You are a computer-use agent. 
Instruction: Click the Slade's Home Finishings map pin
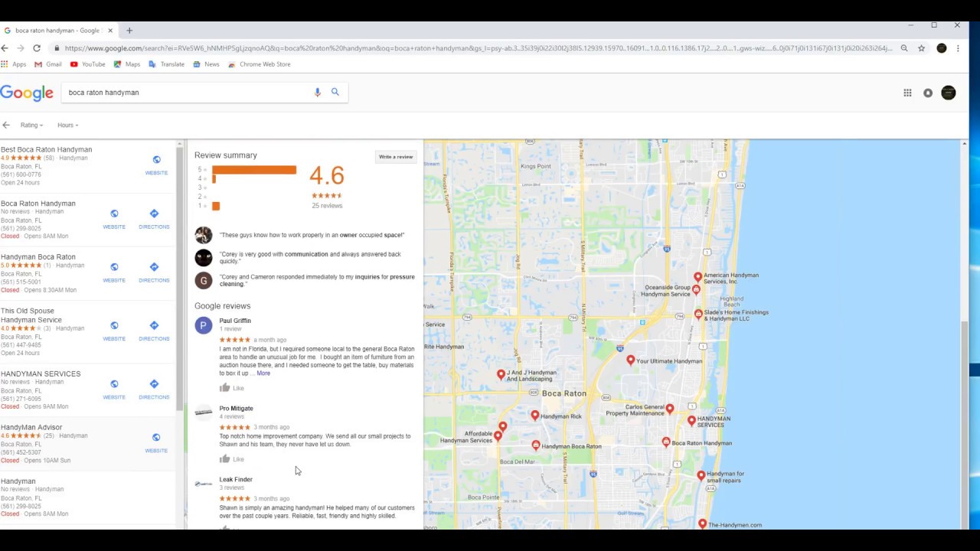coord(698,314)
